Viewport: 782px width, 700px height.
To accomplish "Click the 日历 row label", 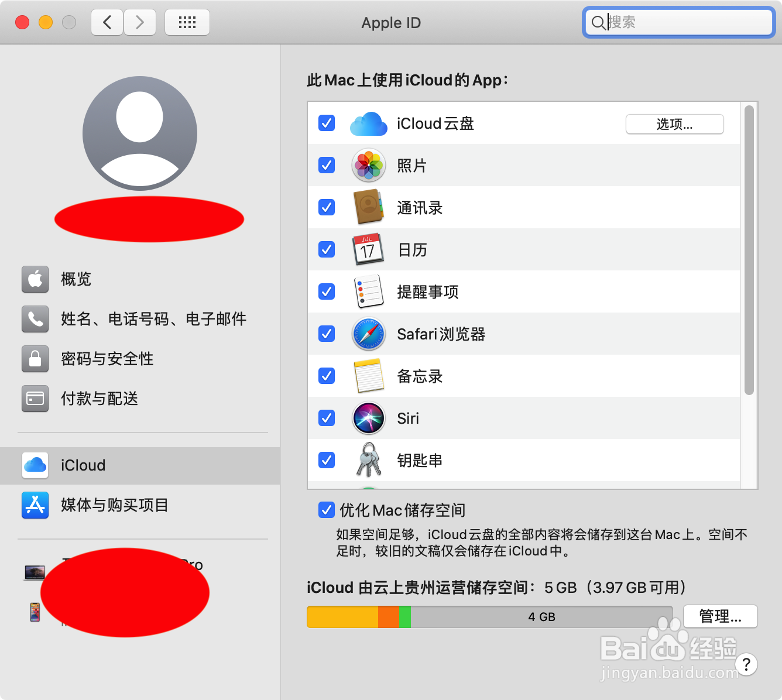I will tap(412, 250).
